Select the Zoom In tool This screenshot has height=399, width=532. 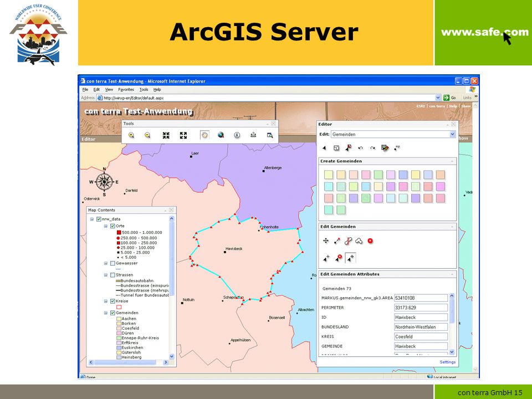[131, 135]
